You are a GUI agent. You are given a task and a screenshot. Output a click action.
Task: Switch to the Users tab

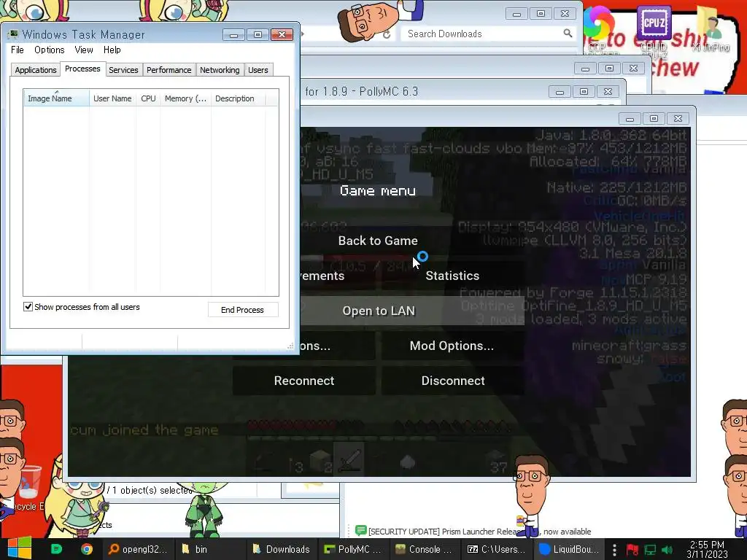pos(258,70)
